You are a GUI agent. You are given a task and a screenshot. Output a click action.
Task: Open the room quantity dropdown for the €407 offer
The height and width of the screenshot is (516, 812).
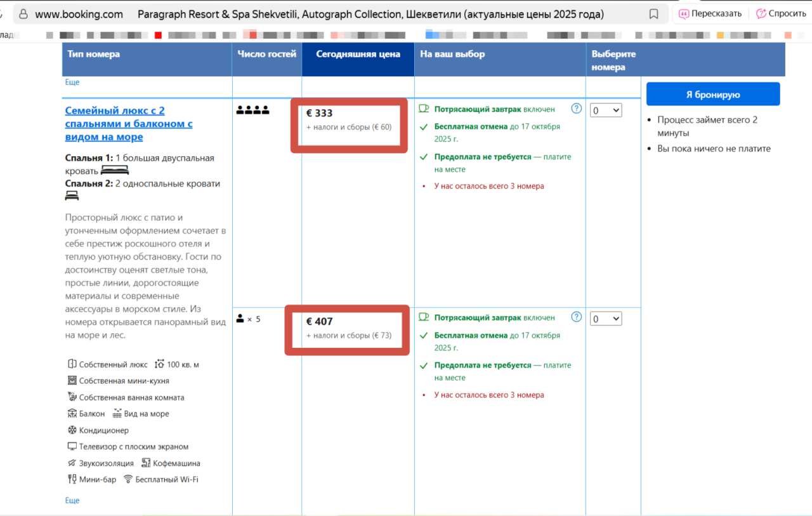(605, 319)
